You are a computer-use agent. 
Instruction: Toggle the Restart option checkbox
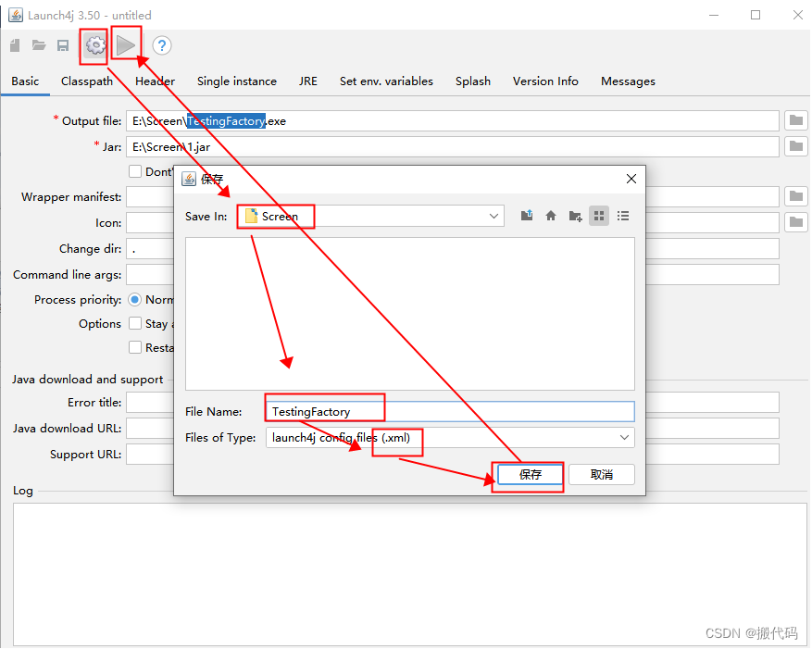point(135,347)
